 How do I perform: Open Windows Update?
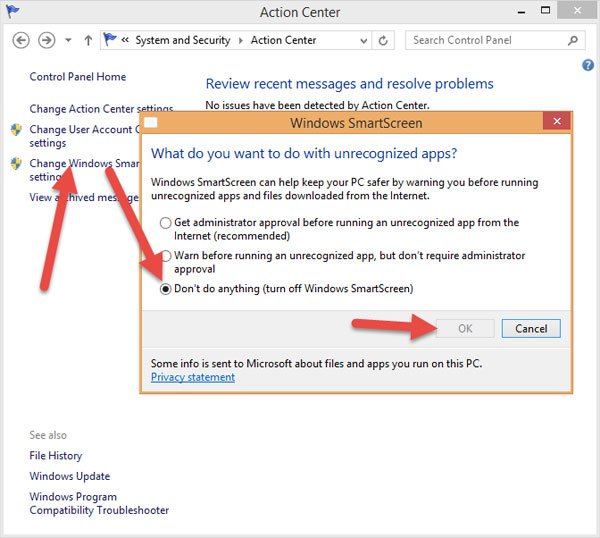tap(70, 476)
